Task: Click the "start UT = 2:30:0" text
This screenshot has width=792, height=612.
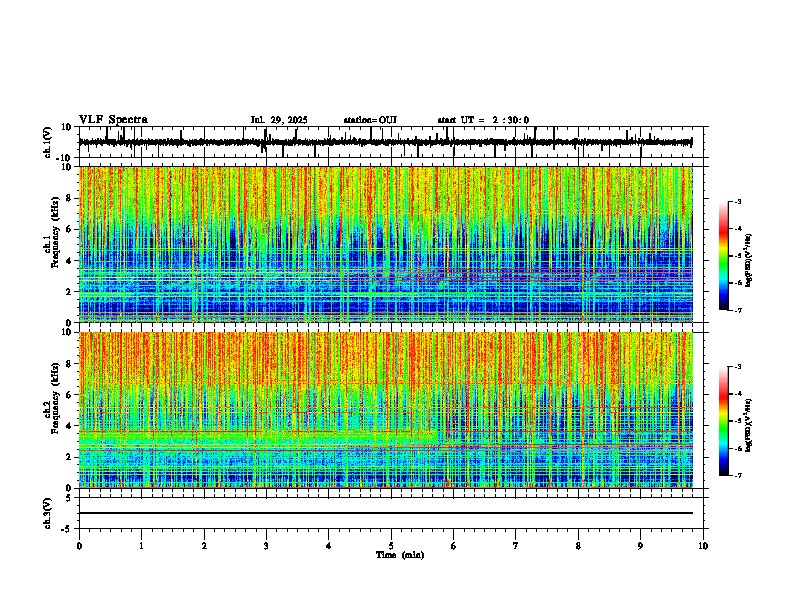Action: click(483, 120)
